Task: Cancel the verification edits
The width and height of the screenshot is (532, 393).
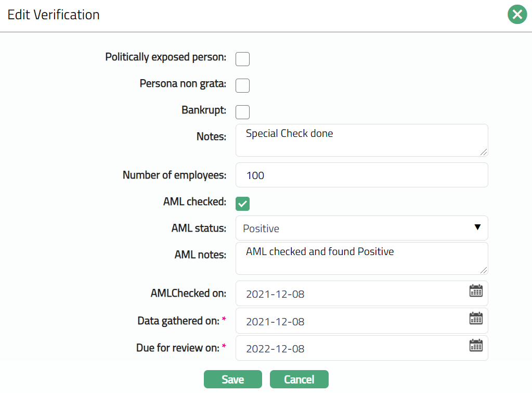Action: tap(299, 379)
